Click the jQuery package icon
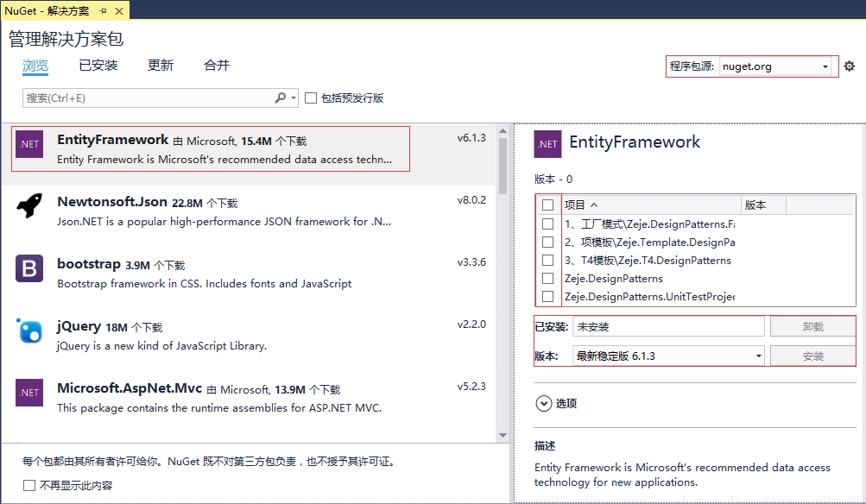Image resolution: width=866 pixels, height=504 pixels. [29, 331]
